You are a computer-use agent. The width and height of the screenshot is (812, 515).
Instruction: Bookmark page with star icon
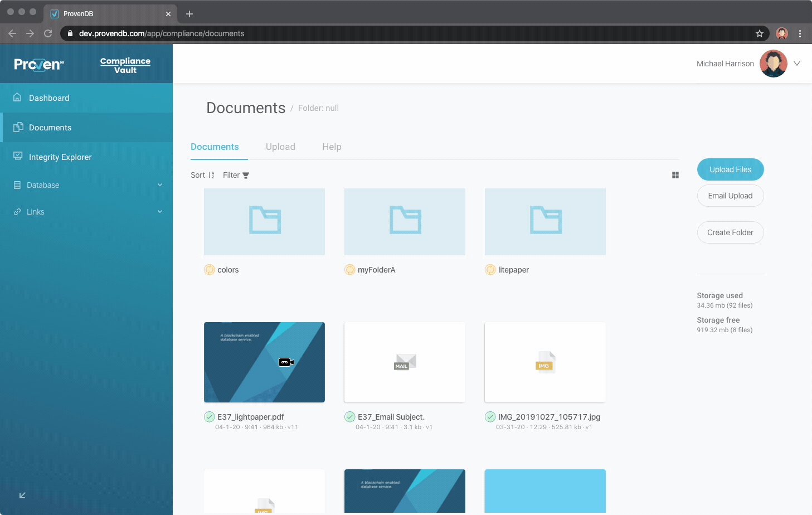(759, 33)
